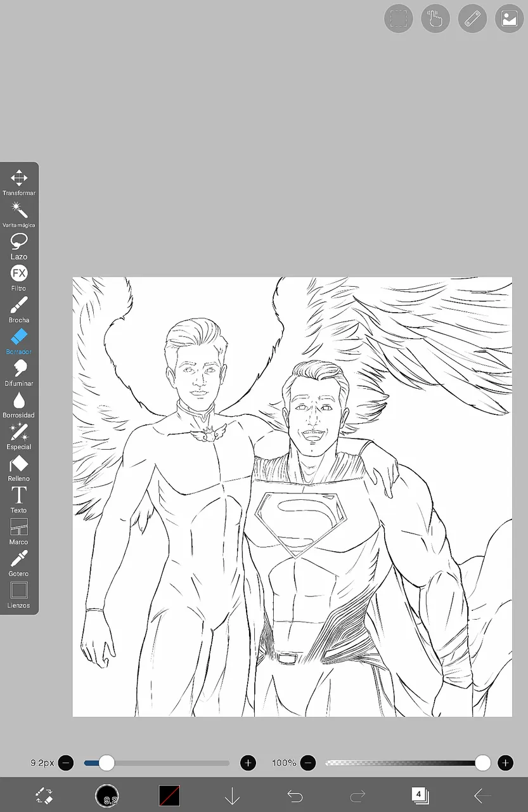528x812 pixels.
Task: Open the ruler tool button
Action: pos(472,18)
